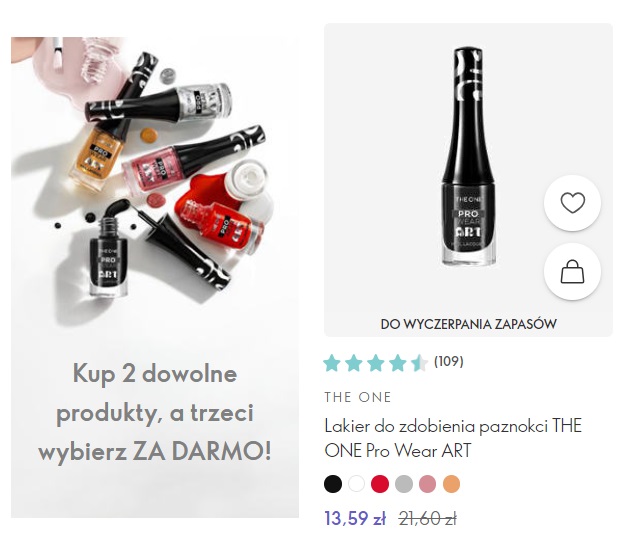Click the Kup 2 dowolne produkty promo text
This screenshot has width=625, height=540.
(x=155, y=412)
